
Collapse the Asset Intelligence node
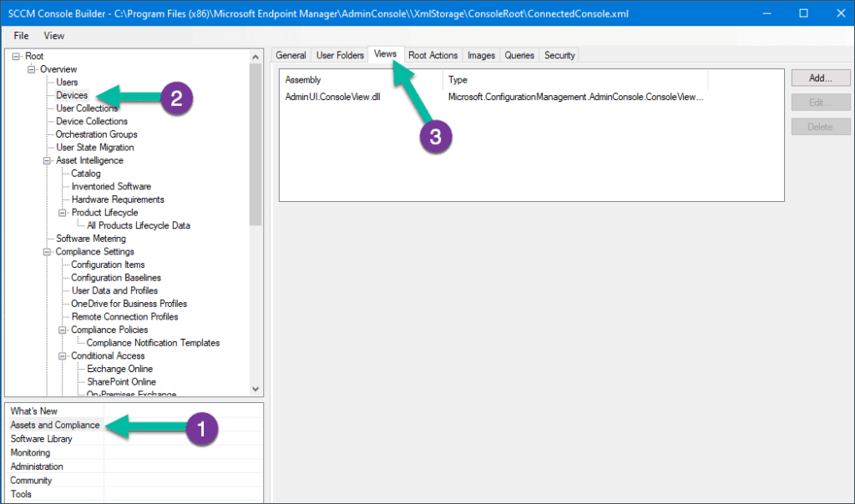coord(47,161)
